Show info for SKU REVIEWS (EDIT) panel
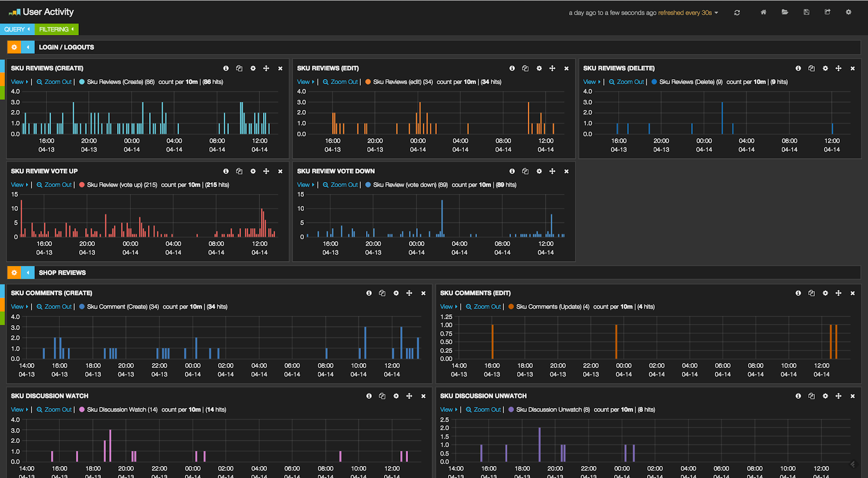Image resolution: width=868 pixels, height=478 pixels. [512, 68]
